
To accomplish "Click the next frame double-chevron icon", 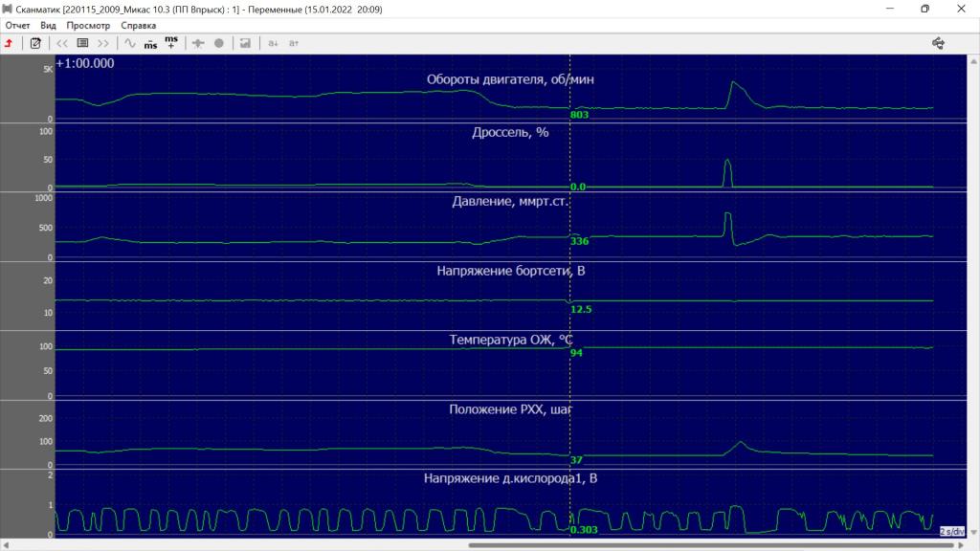I will click(x=103, y=43).
